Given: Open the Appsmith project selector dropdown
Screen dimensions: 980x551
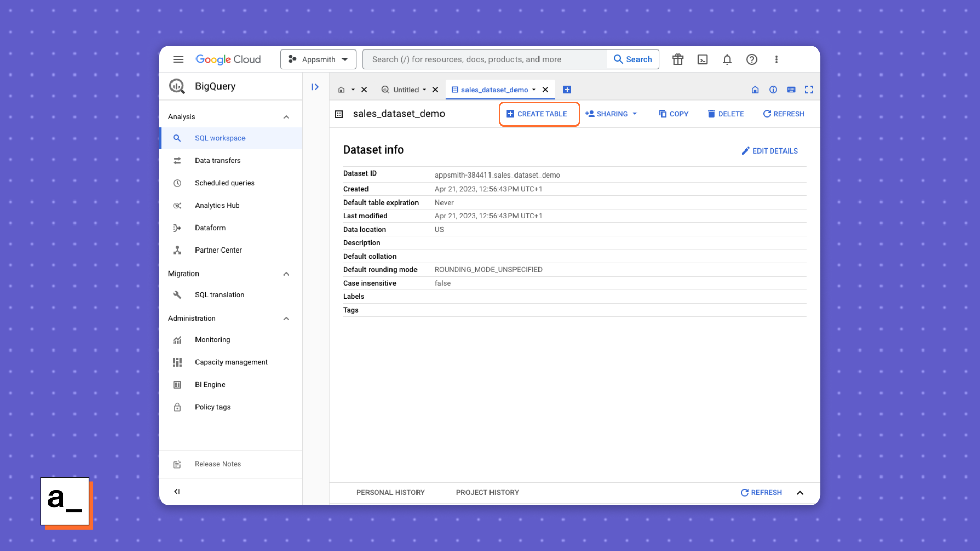Looking at the screenshot, I should [x=318, y=59].
